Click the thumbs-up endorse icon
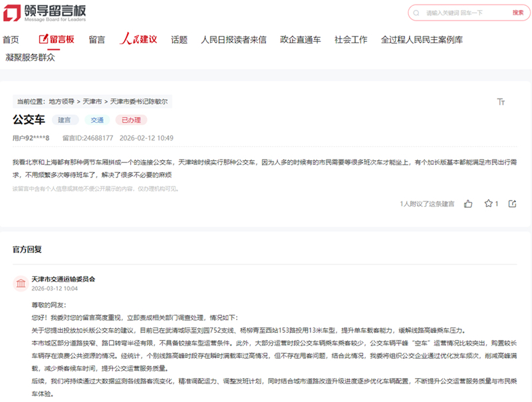 (x=468, y=204)
